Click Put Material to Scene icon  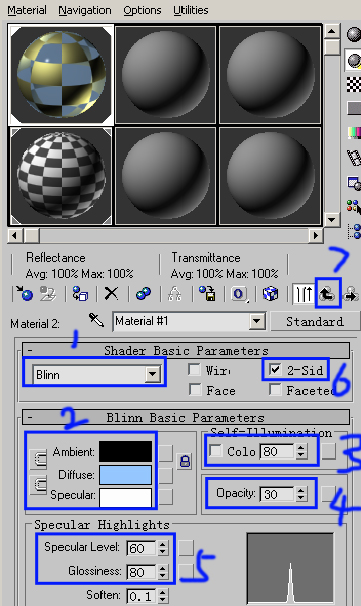click(x=48, y=294)
